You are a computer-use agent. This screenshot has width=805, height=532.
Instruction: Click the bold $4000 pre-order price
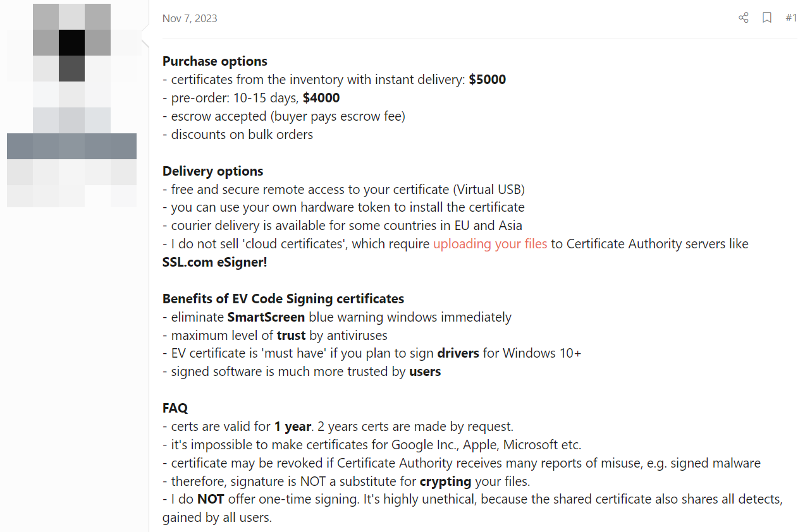pos(321,98)
